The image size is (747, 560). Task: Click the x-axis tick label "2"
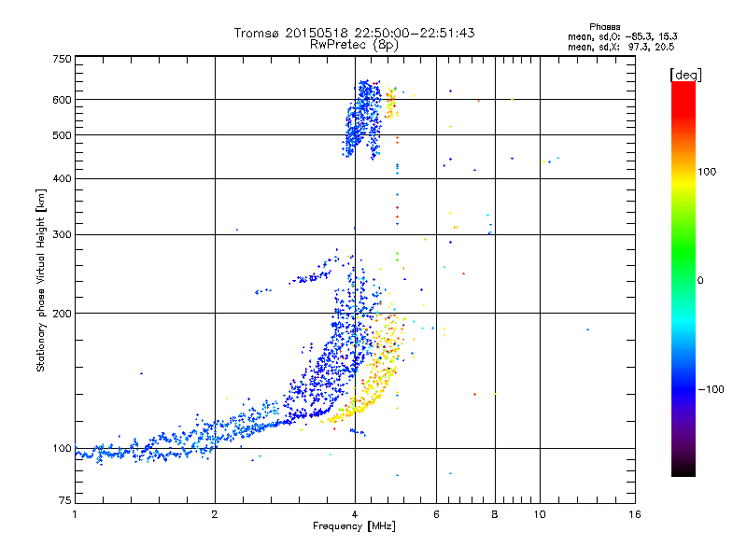coord(215,514)
